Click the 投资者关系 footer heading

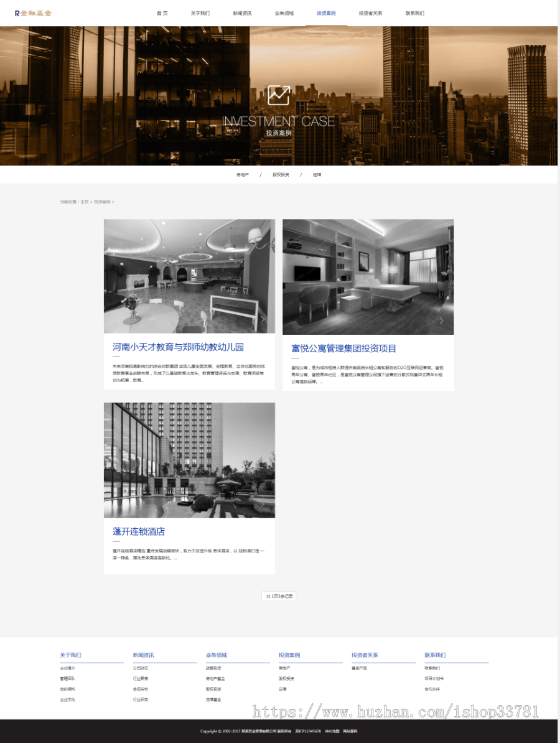pos(365,655)
